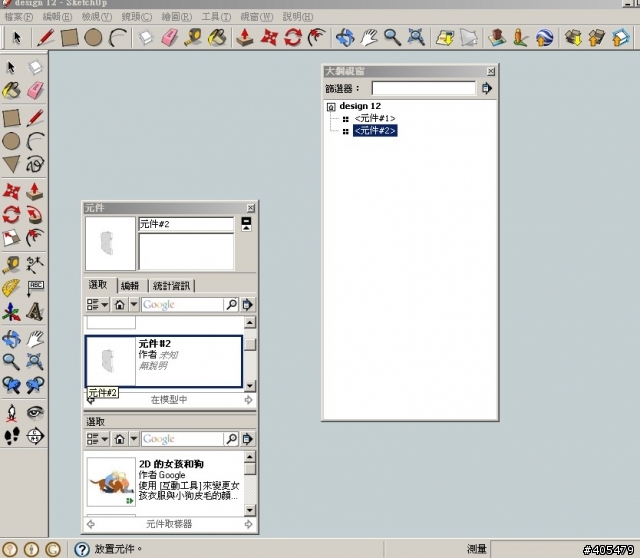Image resolution: width=640 pixels, height=558 pixels.
Task: Open the 工具(T) menu
Action: click(x=216, y=17)
